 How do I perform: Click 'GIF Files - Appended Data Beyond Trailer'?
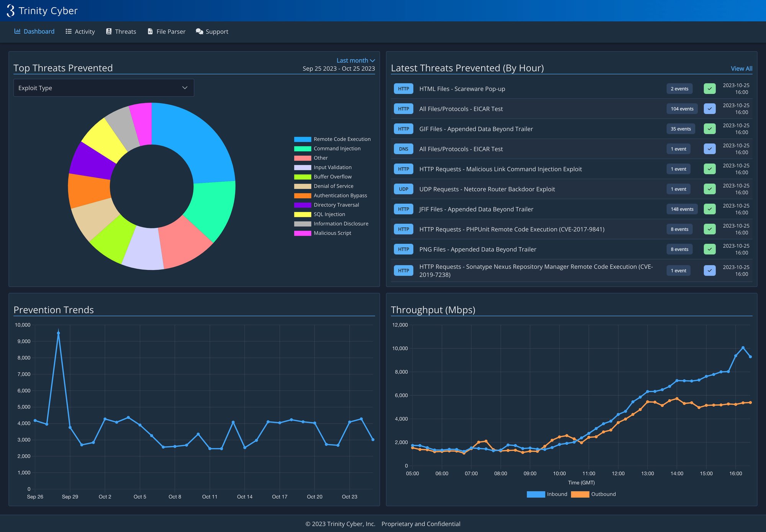pos(476,129)
